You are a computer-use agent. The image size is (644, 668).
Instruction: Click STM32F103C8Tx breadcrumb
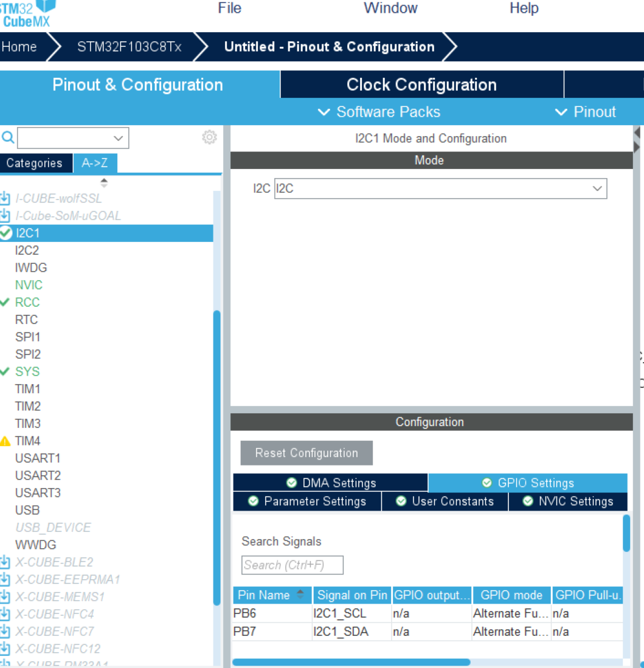coord(129,46)
